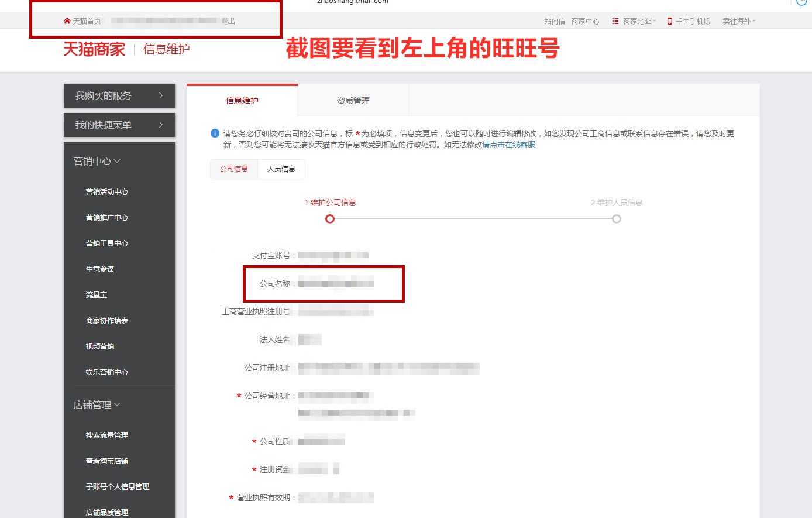The image size is (812, 518).
Task: Switch to the 资质管理 tab
Action: 353,101
